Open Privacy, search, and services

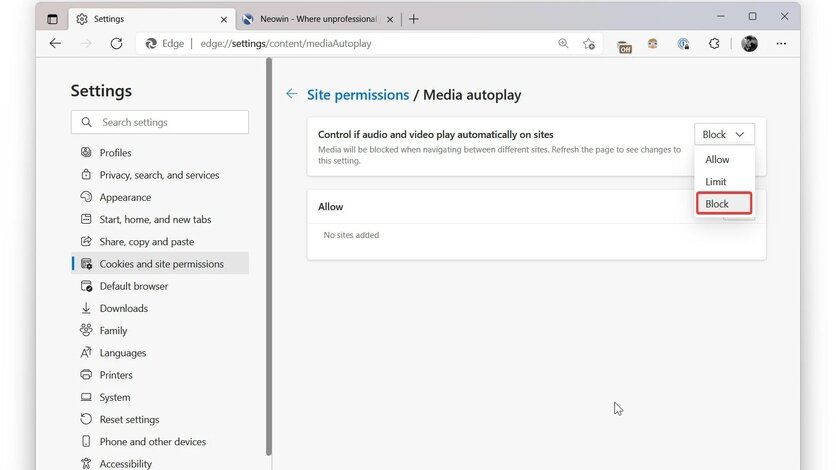pyautogui.click(x=160, y=175)
